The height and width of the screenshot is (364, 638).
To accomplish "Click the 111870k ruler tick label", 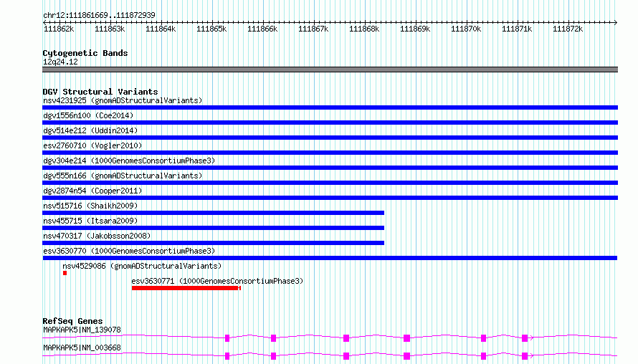I will coord(466,29).
